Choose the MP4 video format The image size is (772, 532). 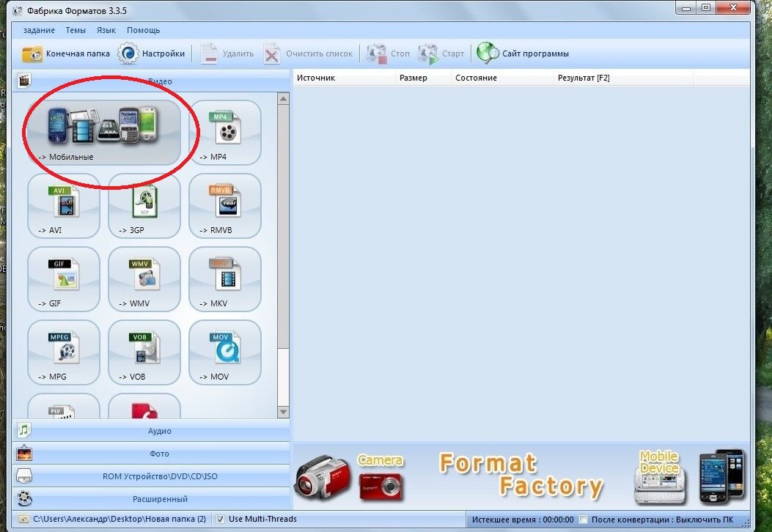click(225, 133)
